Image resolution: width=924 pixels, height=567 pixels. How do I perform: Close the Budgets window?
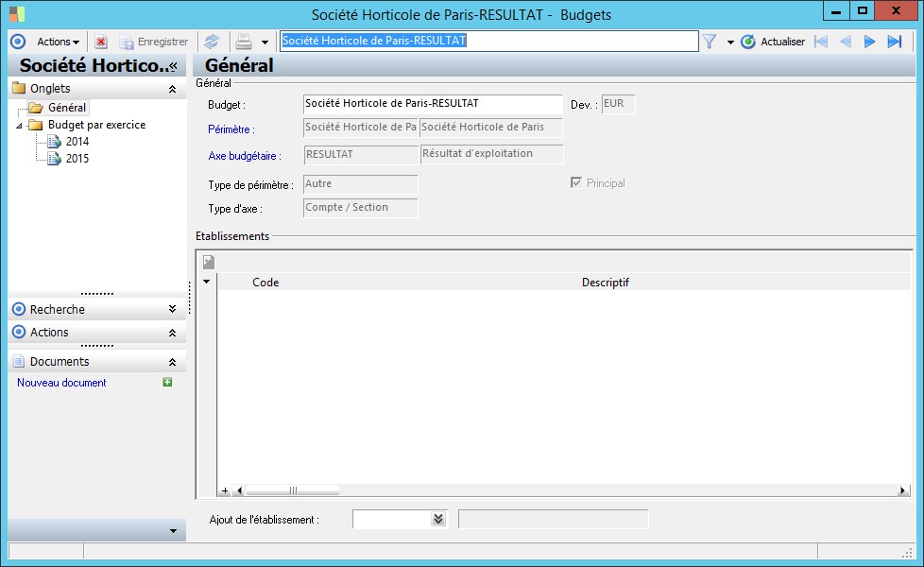897,10
